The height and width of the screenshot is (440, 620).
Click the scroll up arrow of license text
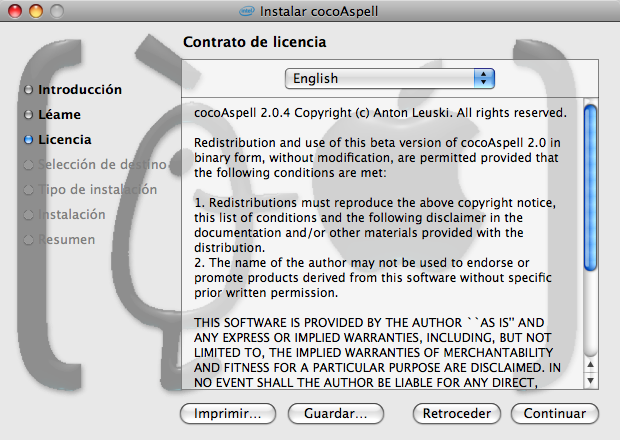(x=590, y=366)
